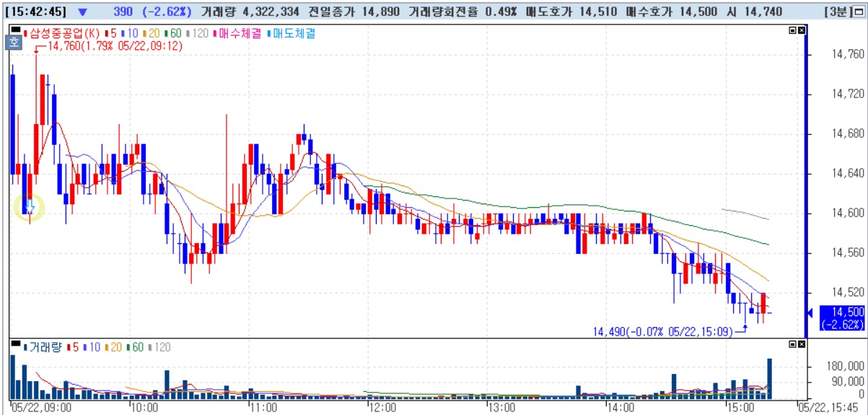Click the price change value 390
The image size is (868, 415).
(x=123, y=12)
